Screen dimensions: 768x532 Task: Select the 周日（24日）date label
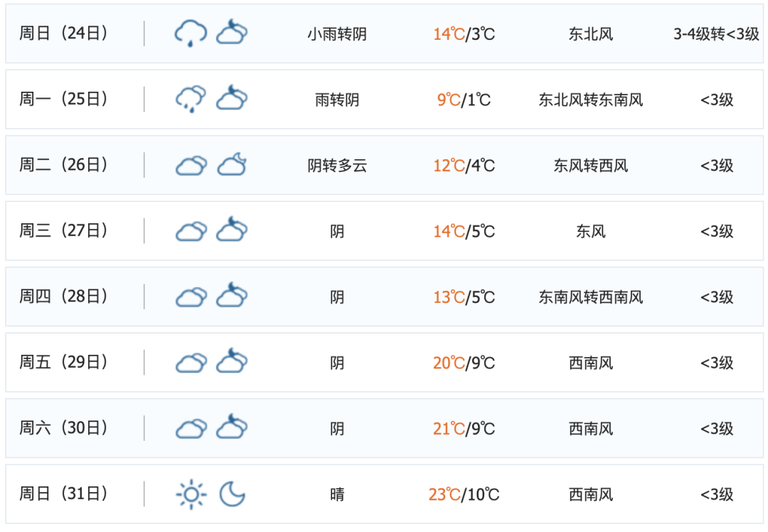click(63, 33)
